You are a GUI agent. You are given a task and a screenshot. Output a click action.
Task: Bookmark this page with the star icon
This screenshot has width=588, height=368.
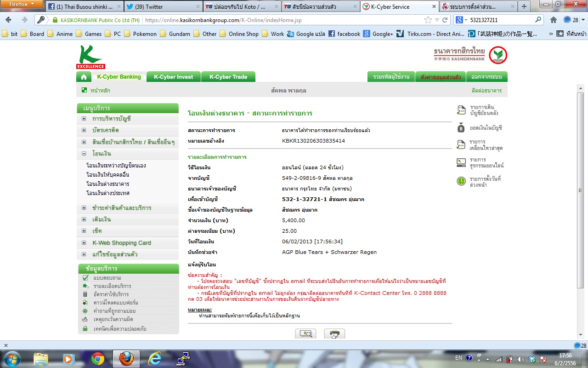428,20
